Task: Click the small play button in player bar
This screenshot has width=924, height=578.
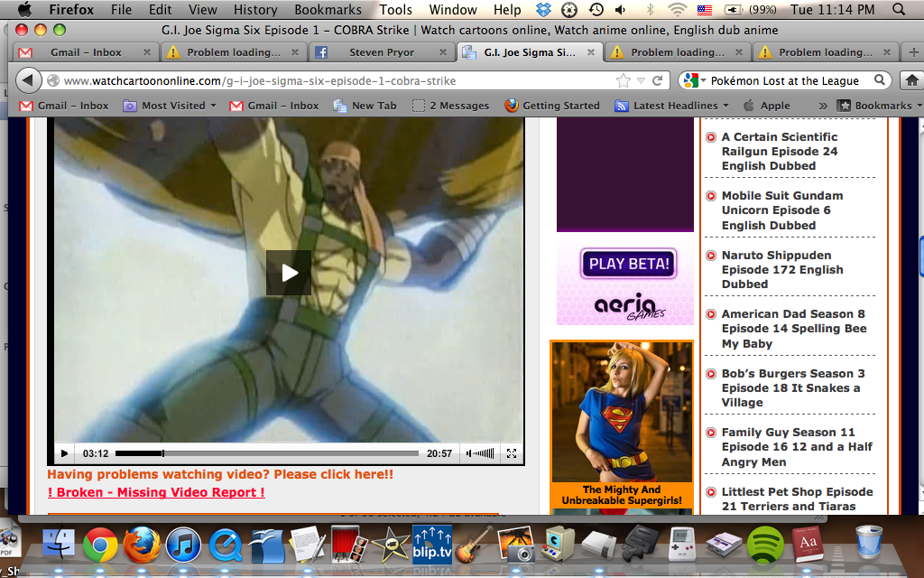Action: coord(64,453)
